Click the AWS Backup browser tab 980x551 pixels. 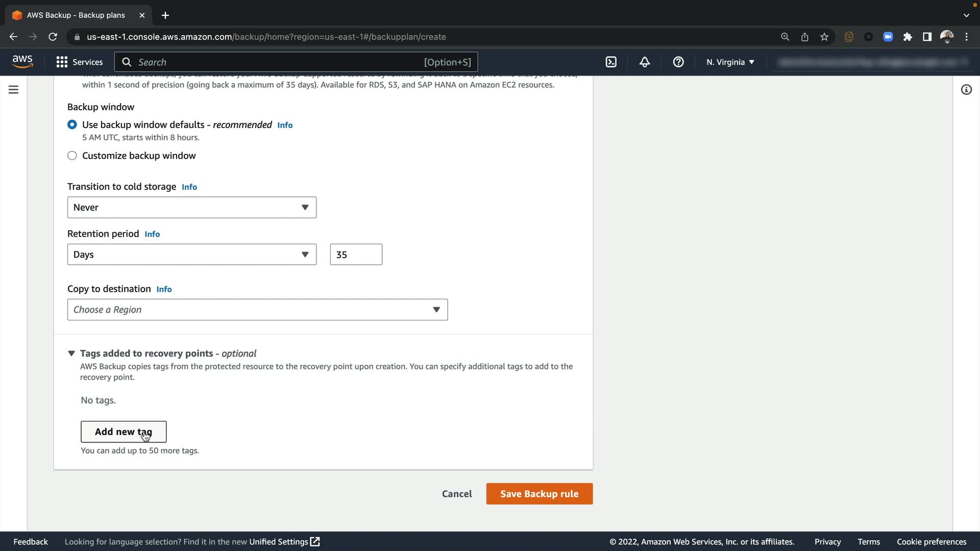click(x=77, y=15)
